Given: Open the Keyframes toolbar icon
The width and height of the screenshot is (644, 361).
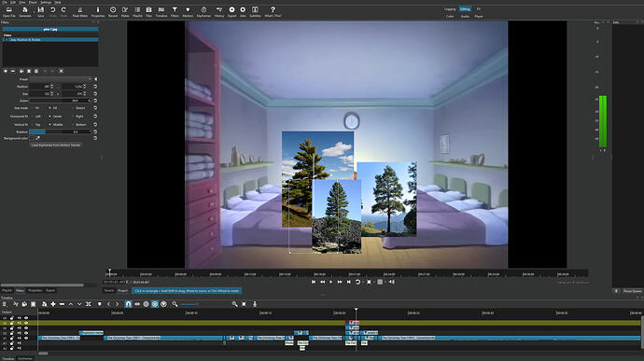Looking at the screenshot, I should 203,11.
